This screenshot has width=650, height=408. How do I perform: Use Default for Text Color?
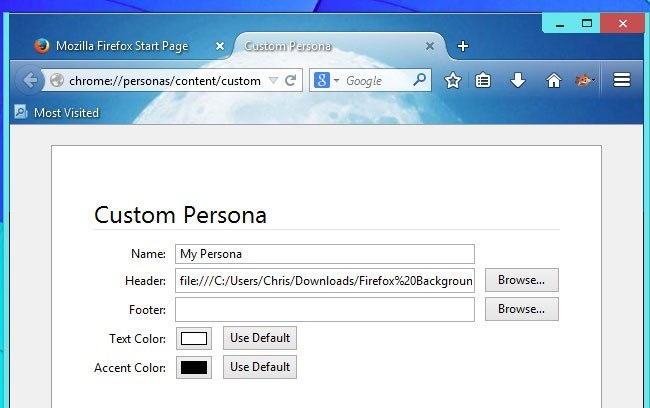(x=260, y=338)
